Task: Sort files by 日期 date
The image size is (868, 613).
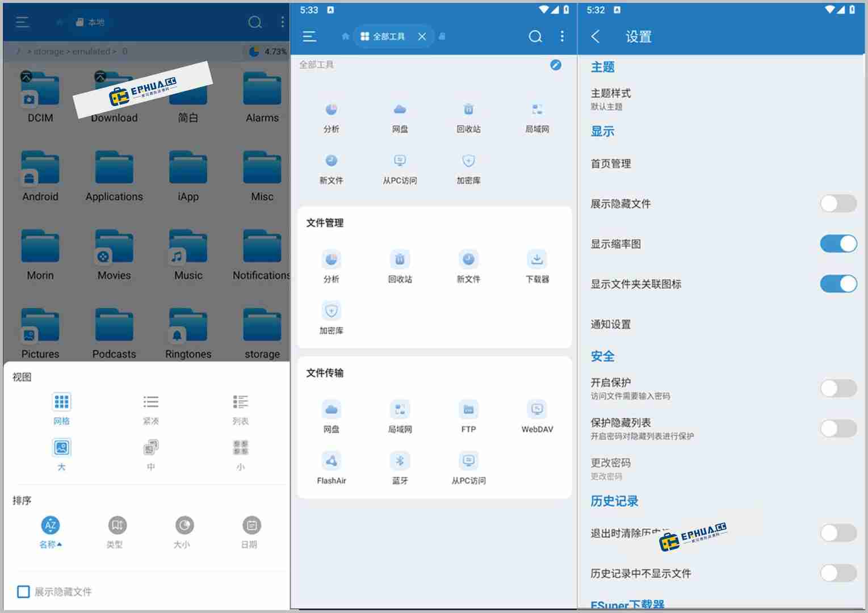Action: point(250,531)
